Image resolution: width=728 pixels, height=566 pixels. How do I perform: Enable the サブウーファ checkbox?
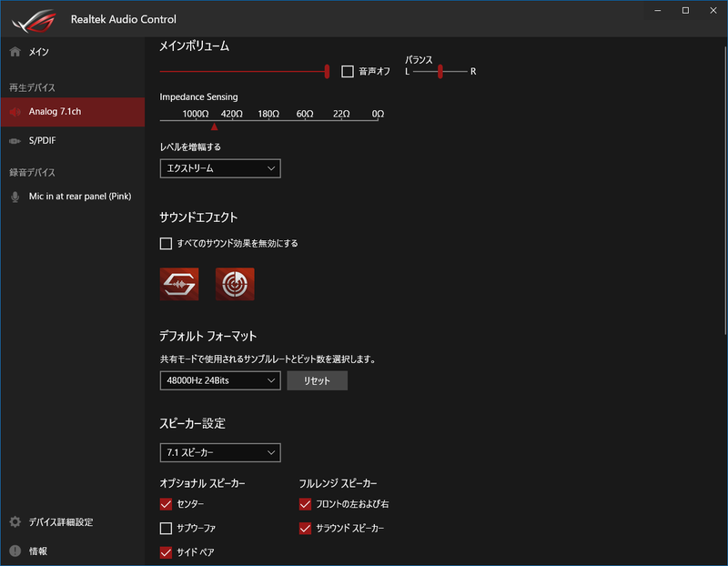(x=166, y=528)
